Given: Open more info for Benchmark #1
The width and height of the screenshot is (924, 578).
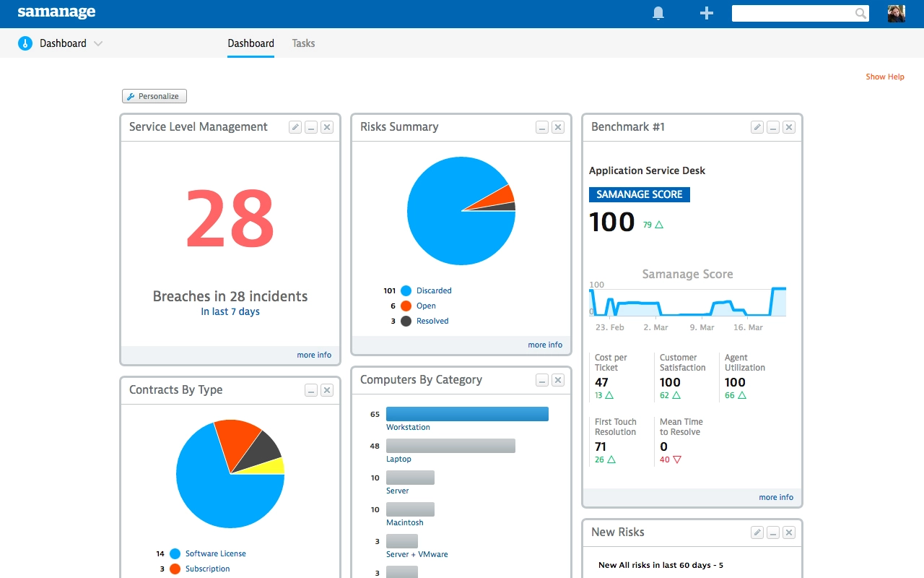Looking at the screenshot, I should click(x=776, y=497).
